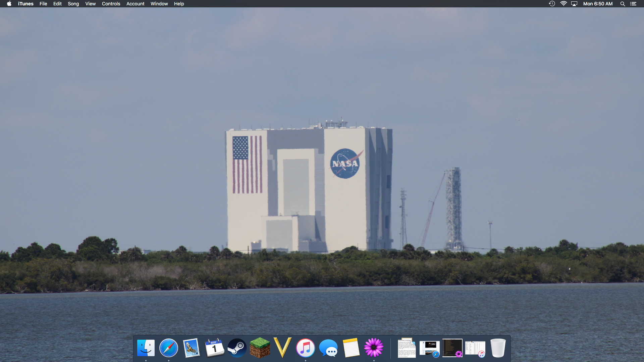Image resolution: width=644 pixels, height=362 pixels.
Task: Open the Wi-Fi status menu
Action: [x=563, y=4]
